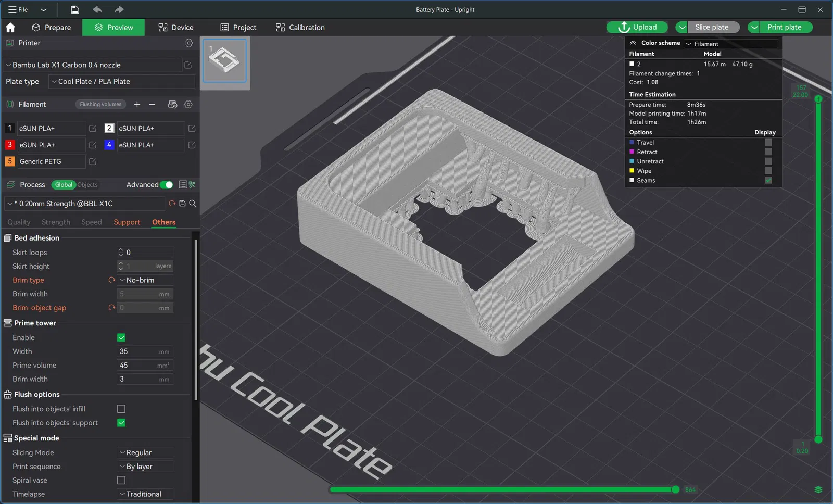The height and width of the screenshot is (504, 833).
Task: Toggle the Advanced settings switch
Action: click(x=167, y=185)
